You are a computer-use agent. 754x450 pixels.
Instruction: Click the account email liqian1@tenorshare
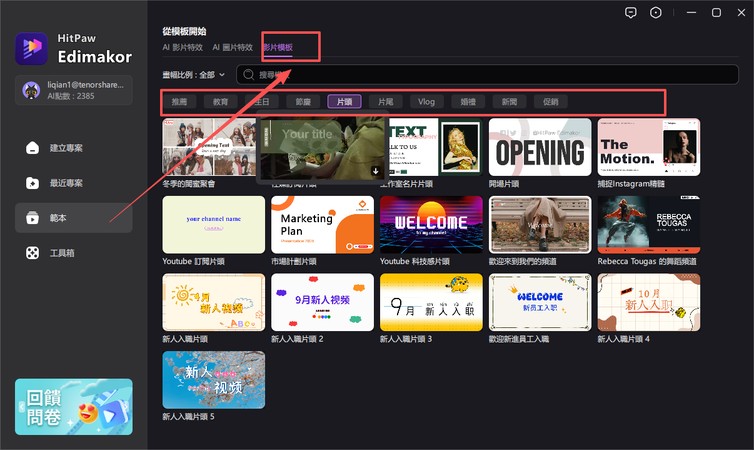pos(85,85)
